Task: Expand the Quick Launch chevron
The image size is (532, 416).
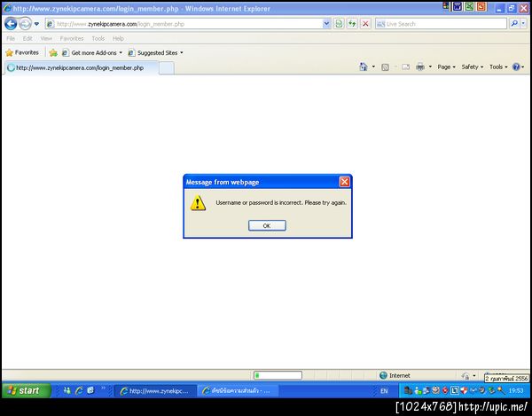Action: (103, 388)
